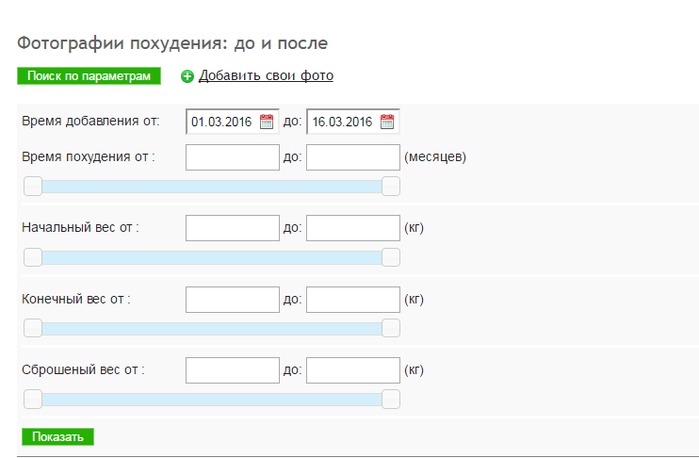
Task: Click left handle of 'Время похудения' slider
Action: tap(33, 186)
